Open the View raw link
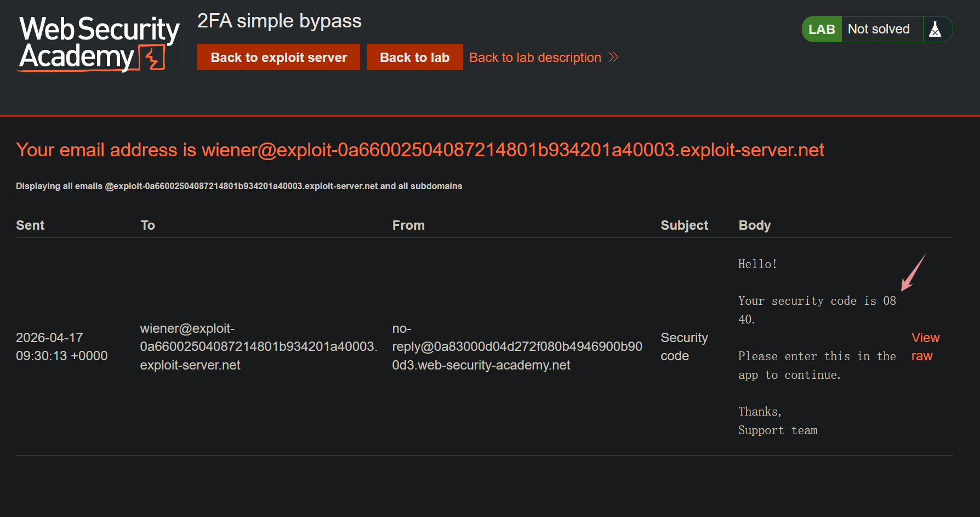The width and height of the screenshot is (980, 517). point(925,346)
